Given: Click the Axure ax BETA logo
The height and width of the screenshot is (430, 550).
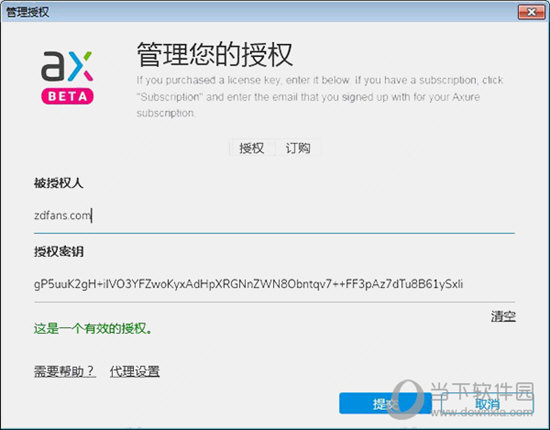Looking at the screenshot, I should coord(67,78).
